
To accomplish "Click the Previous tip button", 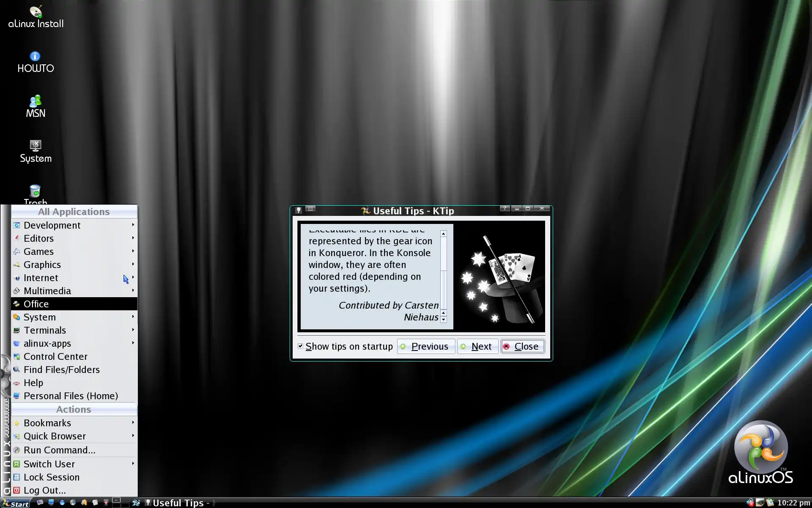I will 426,346.
